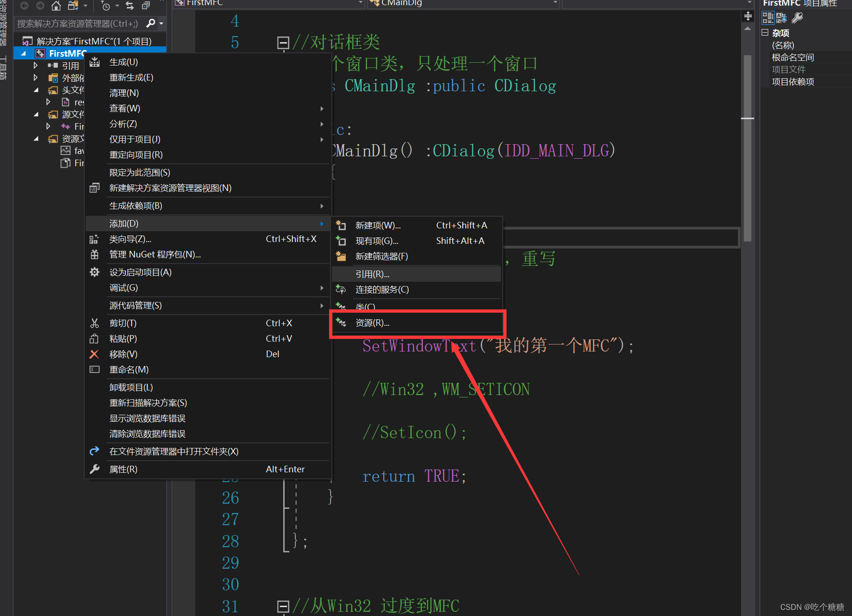Image resolution: width=852 pixels, height=616 pixels.
Task: Select the 解决方案"FirstMFC" root node
Action: pos(94,41)
